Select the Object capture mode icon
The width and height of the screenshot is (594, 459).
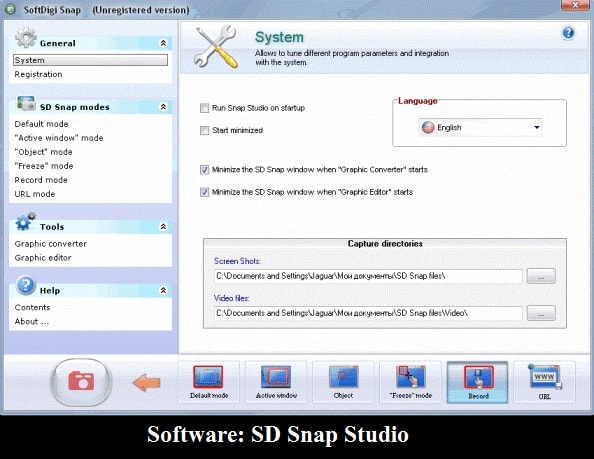[x=343, y=382]
